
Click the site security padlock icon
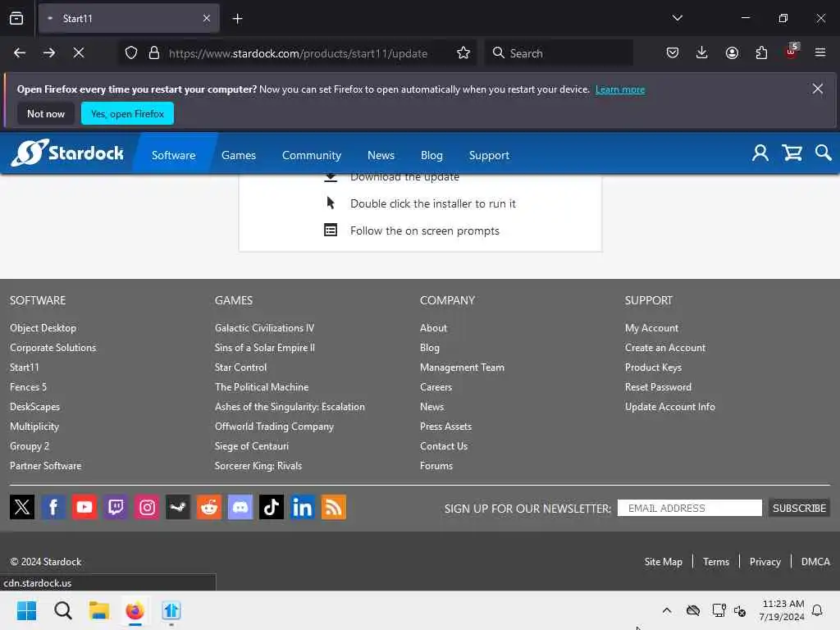click(153, 52)
